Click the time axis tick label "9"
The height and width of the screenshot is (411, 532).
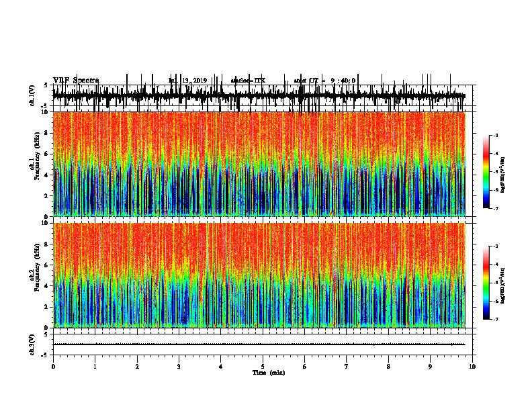(x=430, y=367)
